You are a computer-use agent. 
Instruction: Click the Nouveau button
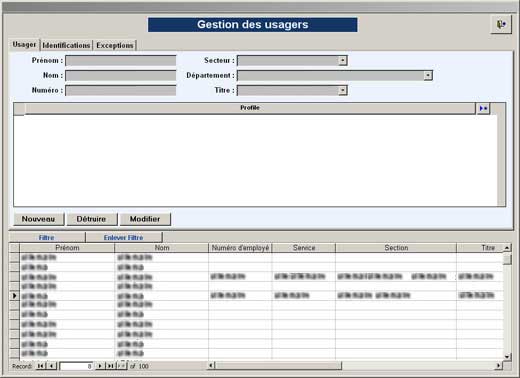point(38,219)
